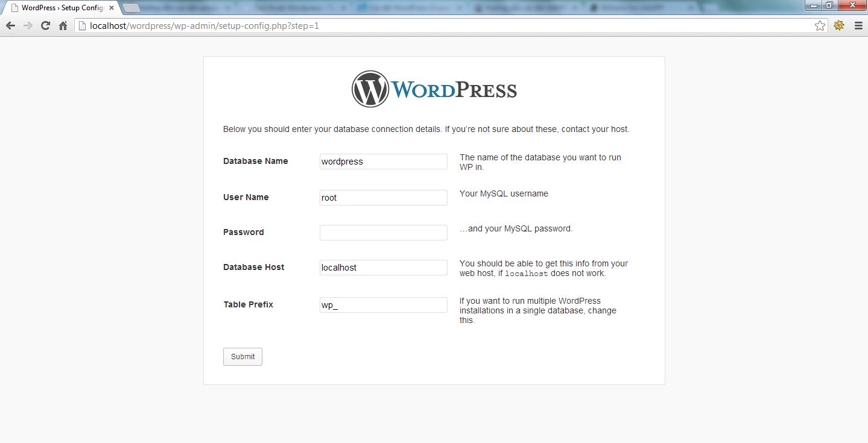The width and height of the screenshot is (868, 443).
Task: Click the User Name field containing root
Action: click(x=384, y=198)
